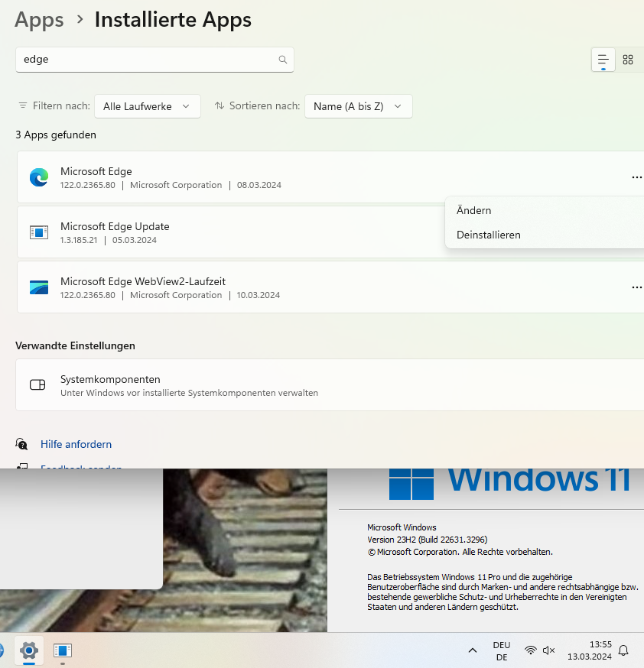This screenshot has width=644, height=668.
Task: Open the Name (A bis Z) sort dropdown
Action: point(359,106)
